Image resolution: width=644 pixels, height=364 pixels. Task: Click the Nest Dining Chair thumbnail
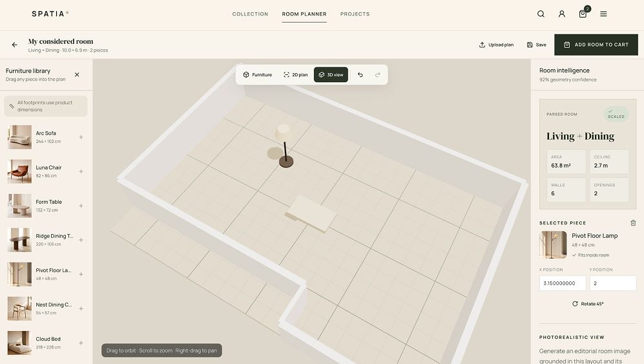pyautogui.click(x=19, y=308)
